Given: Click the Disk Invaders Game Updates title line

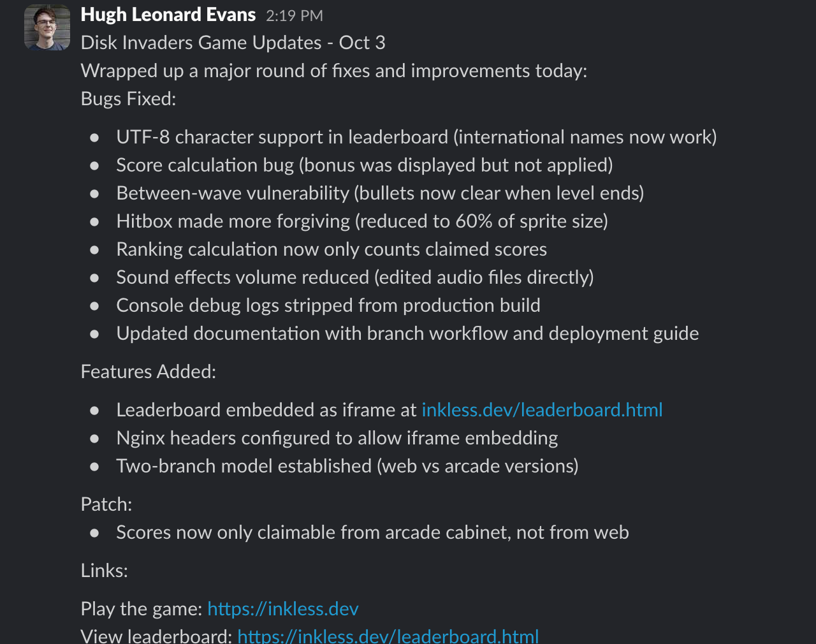Looking at the screenshot, I should click(233, 43).
